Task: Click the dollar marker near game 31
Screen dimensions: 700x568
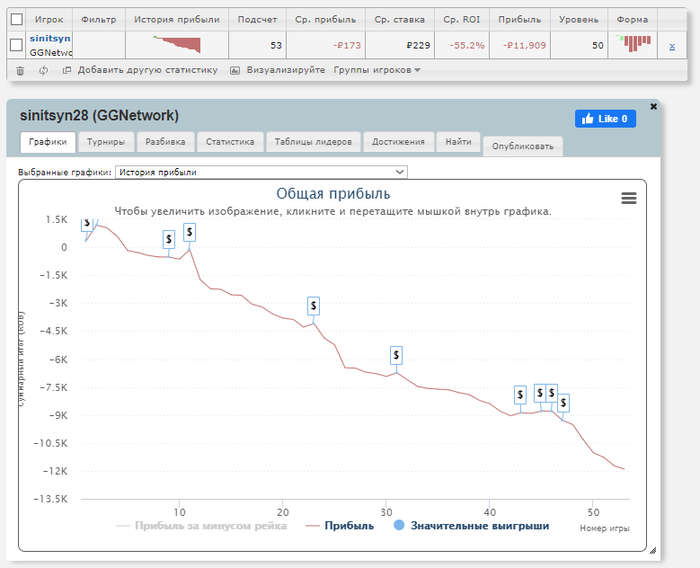Action: [x=396, y=355]
